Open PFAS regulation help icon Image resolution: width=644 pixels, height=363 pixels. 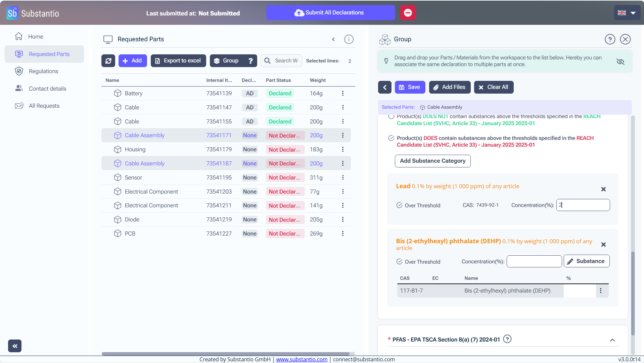[507, 339]
